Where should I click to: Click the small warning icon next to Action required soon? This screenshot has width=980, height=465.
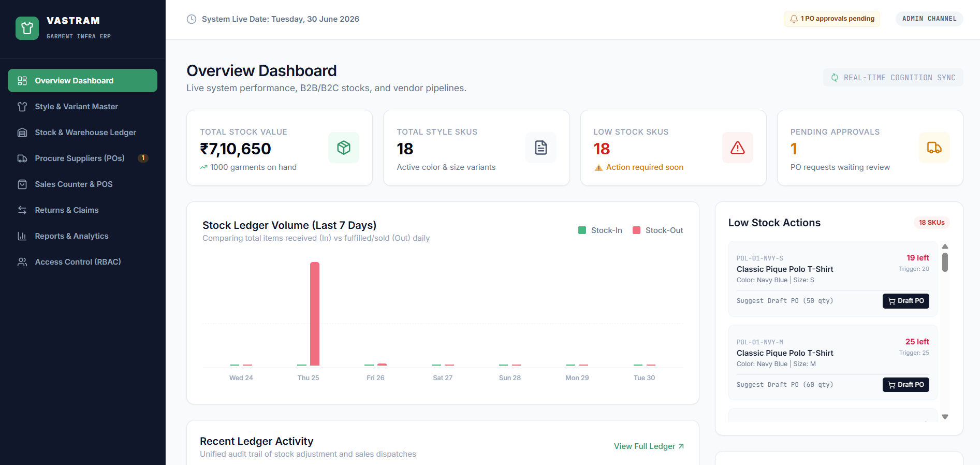tap(598, 167)
